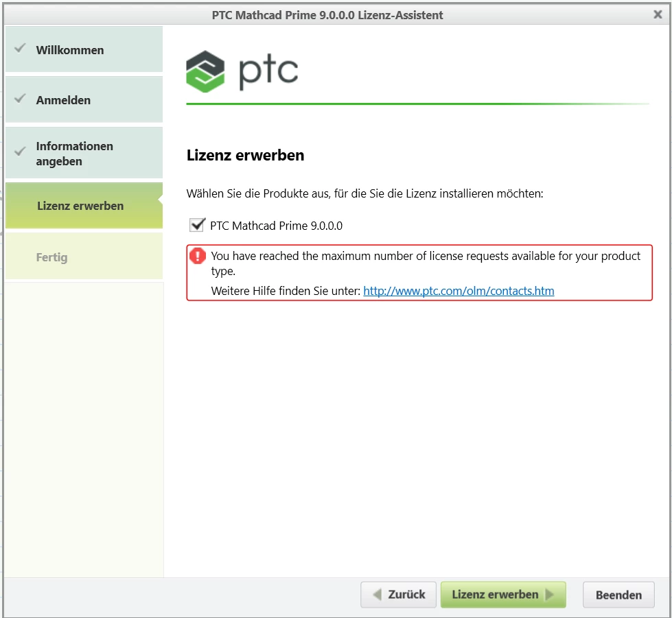
Task: Click the Zurück button
Action: (x=398, y=595)
